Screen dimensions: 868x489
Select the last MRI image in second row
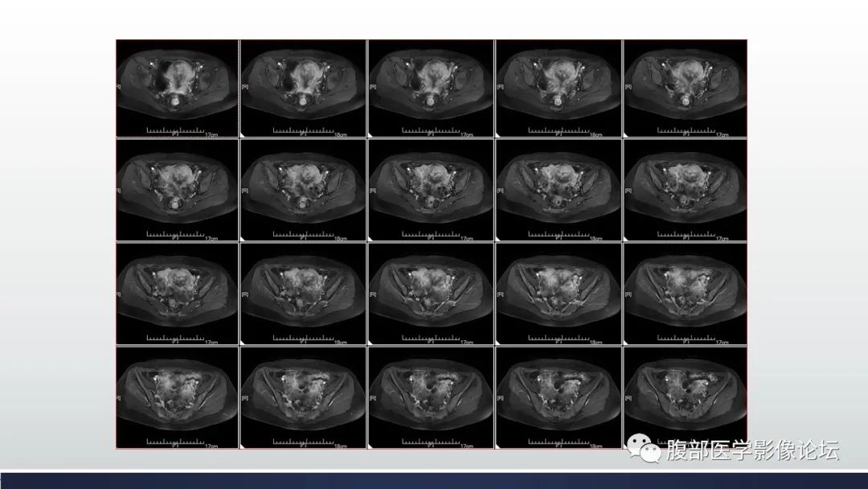pos(685,191)
